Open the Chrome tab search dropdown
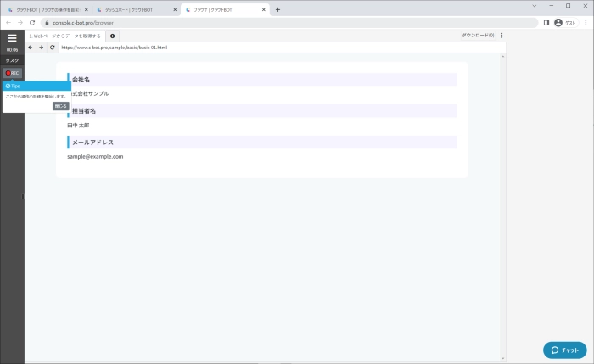This screenshot has width=594, height=364. click(x=534, y=5)
